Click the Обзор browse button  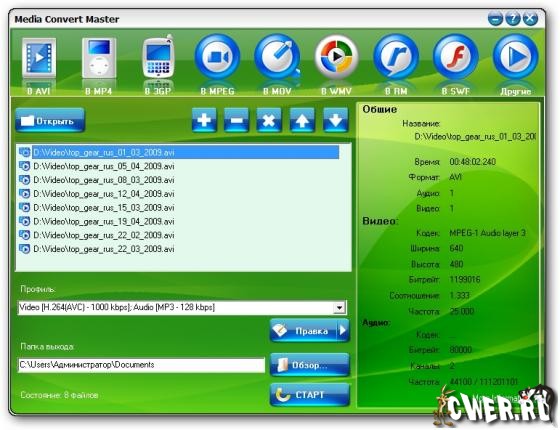point(310,365)
